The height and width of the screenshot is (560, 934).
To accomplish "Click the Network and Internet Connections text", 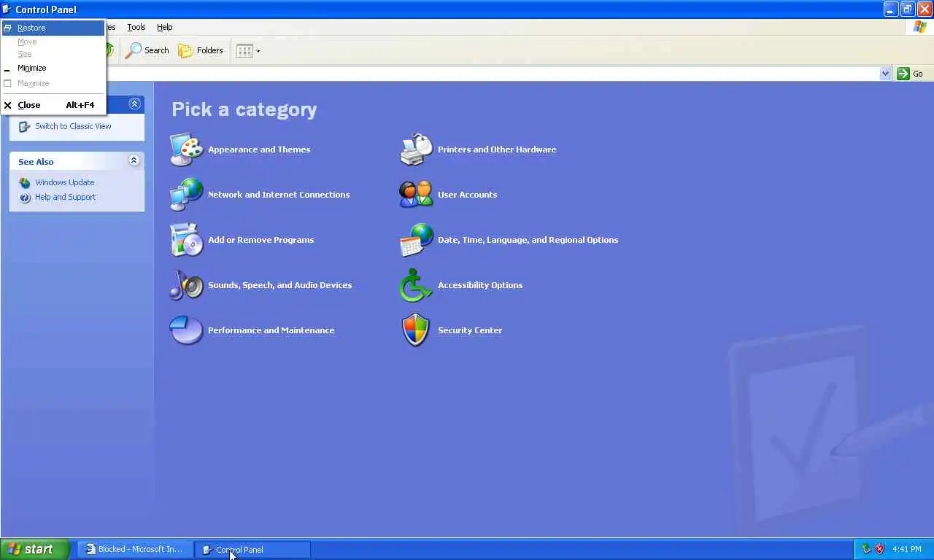I will tap(279, 195).
